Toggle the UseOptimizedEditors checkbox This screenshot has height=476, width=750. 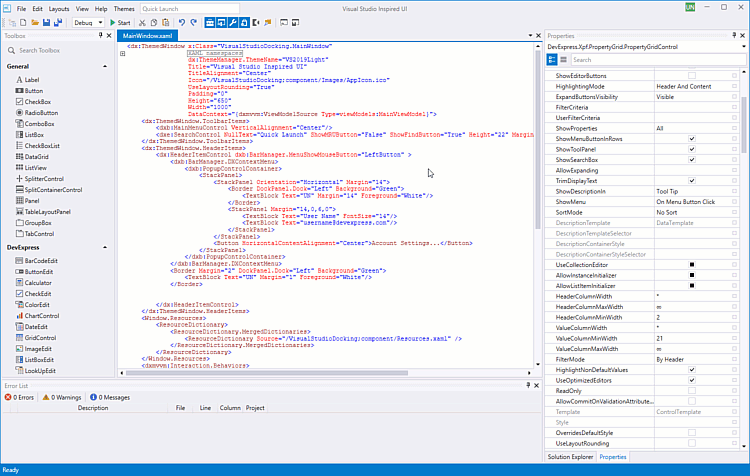(x=691, y=380)
